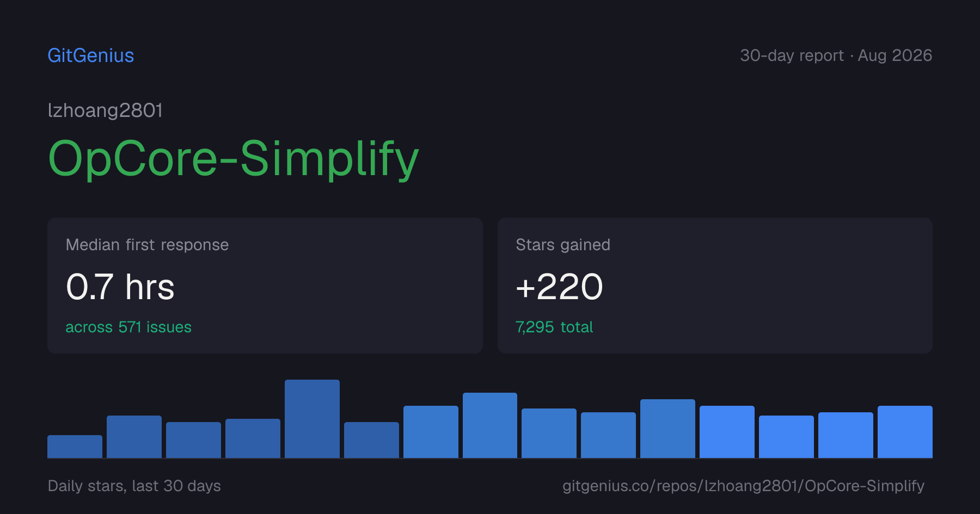Select the second bar in the chart

pos(134,437)
